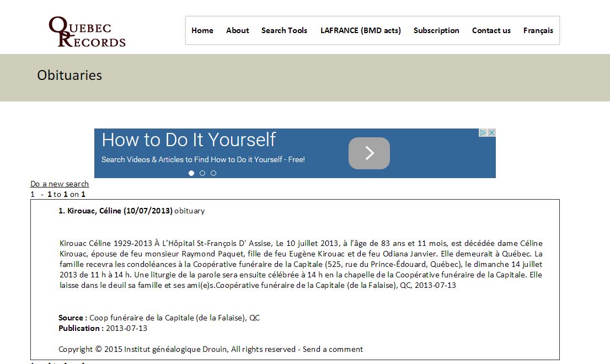Switch the site language to Français

[x=538, y=30]
